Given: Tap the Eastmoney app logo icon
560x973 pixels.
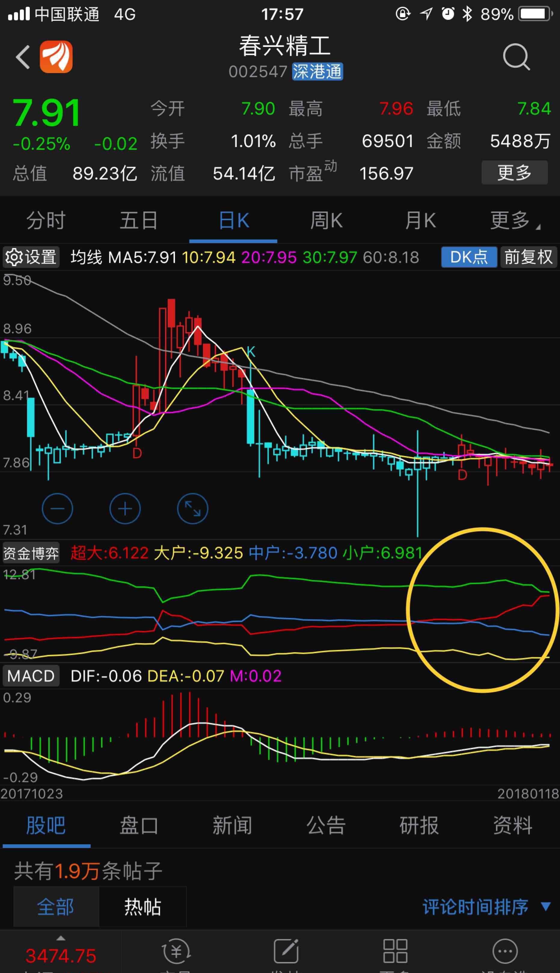Looking at the screenshot, I should pyautogui.click(x=56, y=56).
